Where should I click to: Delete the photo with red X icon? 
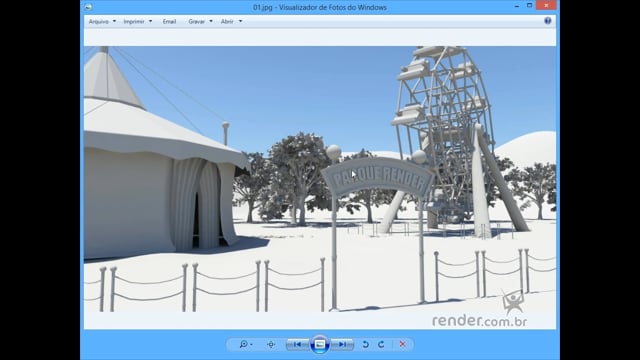click(402, 344)
